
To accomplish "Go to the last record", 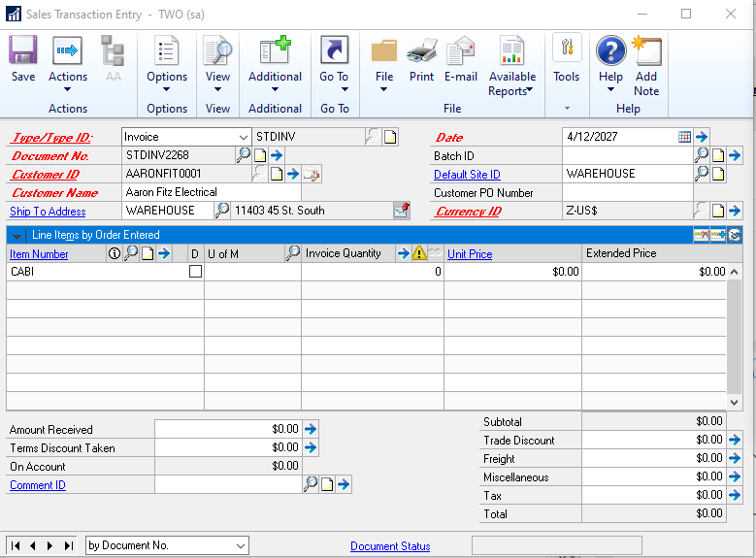I will tap(69, 545).
